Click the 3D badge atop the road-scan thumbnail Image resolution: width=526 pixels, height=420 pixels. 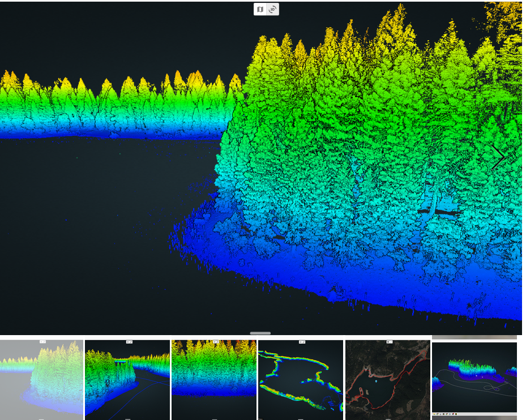click(129, 342)
